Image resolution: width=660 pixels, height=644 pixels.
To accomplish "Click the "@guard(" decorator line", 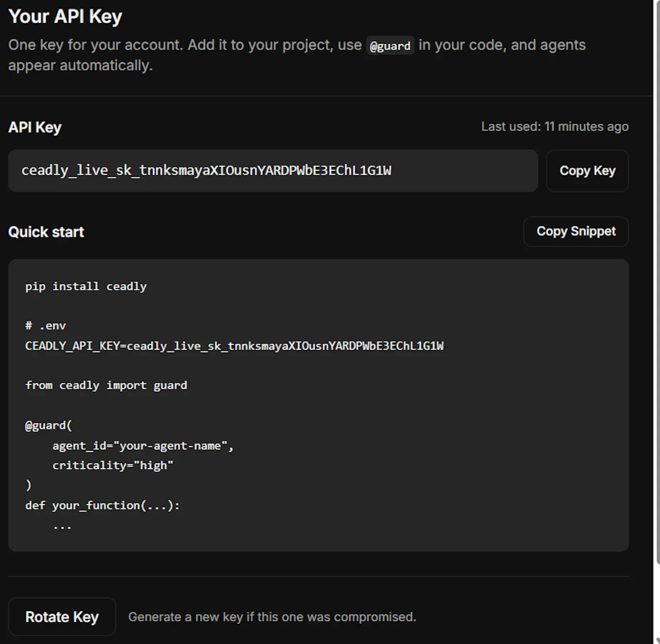I will pyautogui.click(x=49, y=425).
